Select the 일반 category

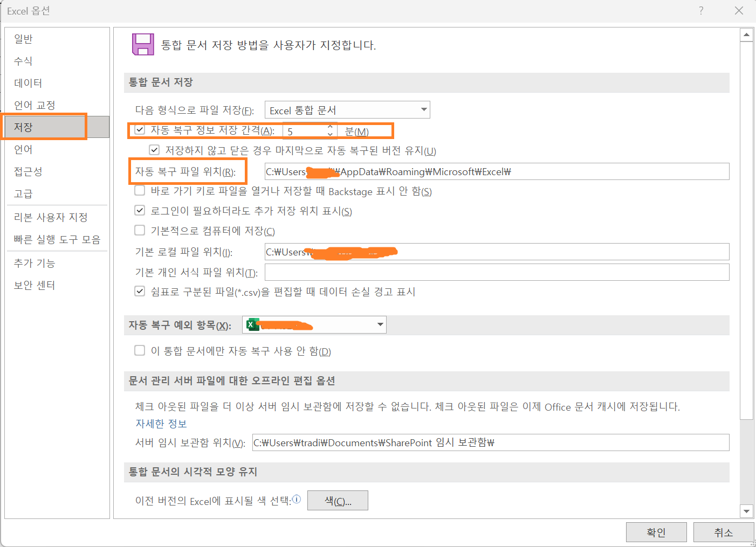23,39
